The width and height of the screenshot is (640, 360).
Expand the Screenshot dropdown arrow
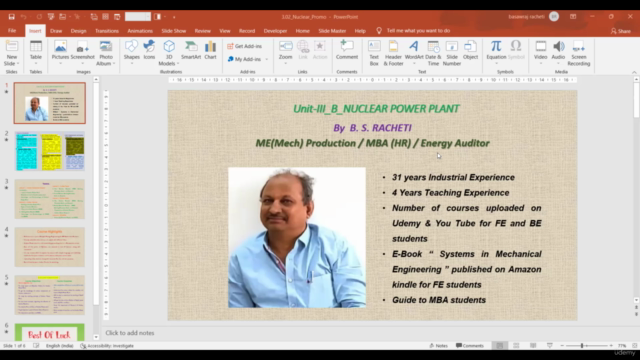pyautogui.click(x=82, y=64)
